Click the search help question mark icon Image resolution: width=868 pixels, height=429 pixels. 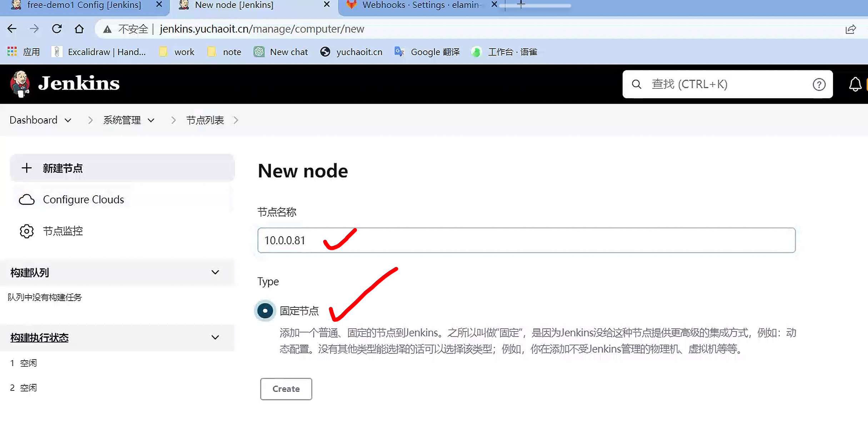pyautogui.click(x=819, y=84)
